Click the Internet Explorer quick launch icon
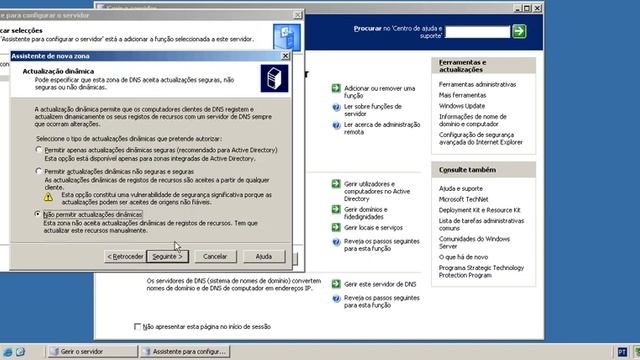 [7, 351]
